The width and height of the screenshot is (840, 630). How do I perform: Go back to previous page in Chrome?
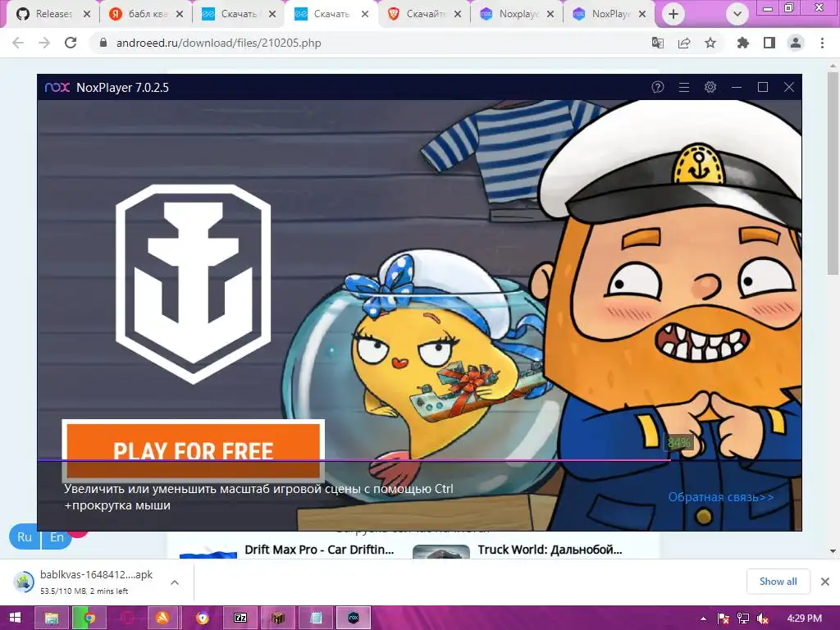coord(18,43)
